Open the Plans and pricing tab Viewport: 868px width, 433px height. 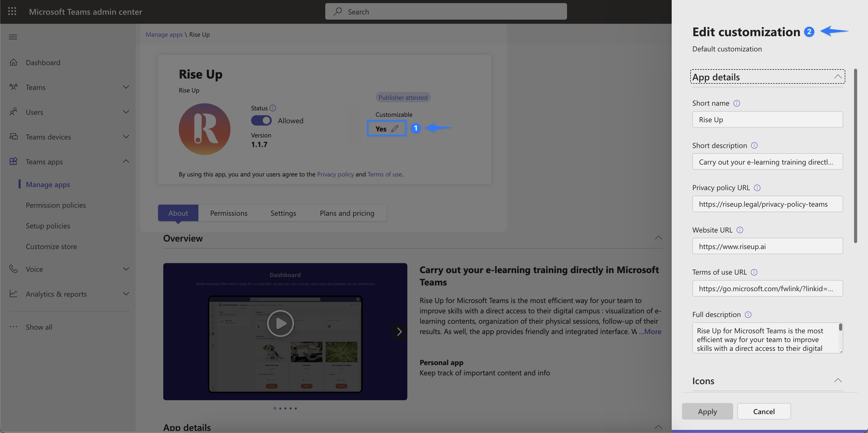point(347,213)
